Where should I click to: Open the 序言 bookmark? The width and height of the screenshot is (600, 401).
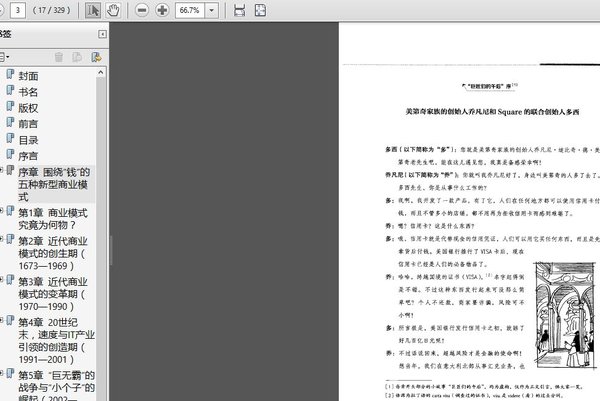[28, 156]
